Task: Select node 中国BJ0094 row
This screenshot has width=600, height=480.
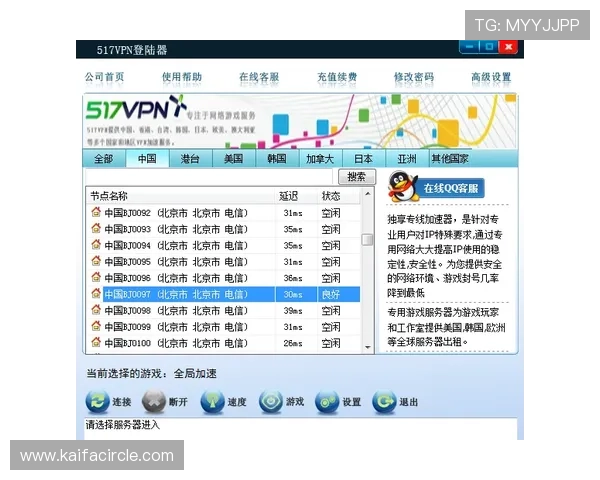Action: tap(224, 245)
